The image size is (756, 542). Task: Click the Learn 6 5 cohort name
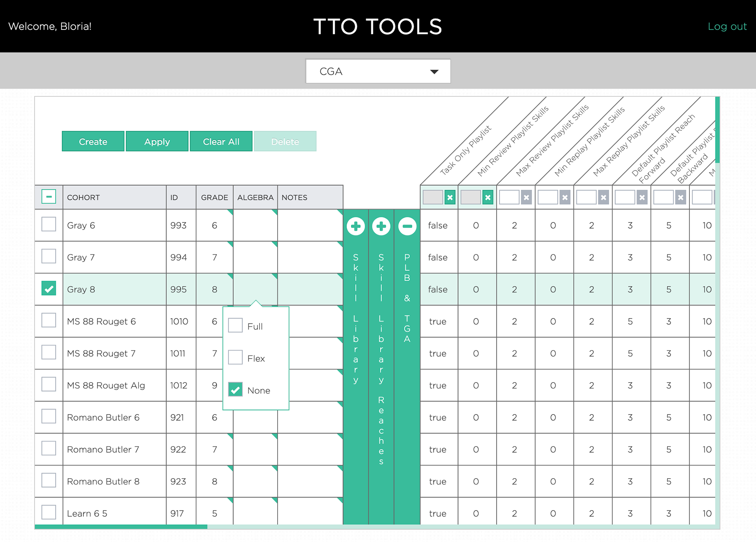tap(87, 513)
